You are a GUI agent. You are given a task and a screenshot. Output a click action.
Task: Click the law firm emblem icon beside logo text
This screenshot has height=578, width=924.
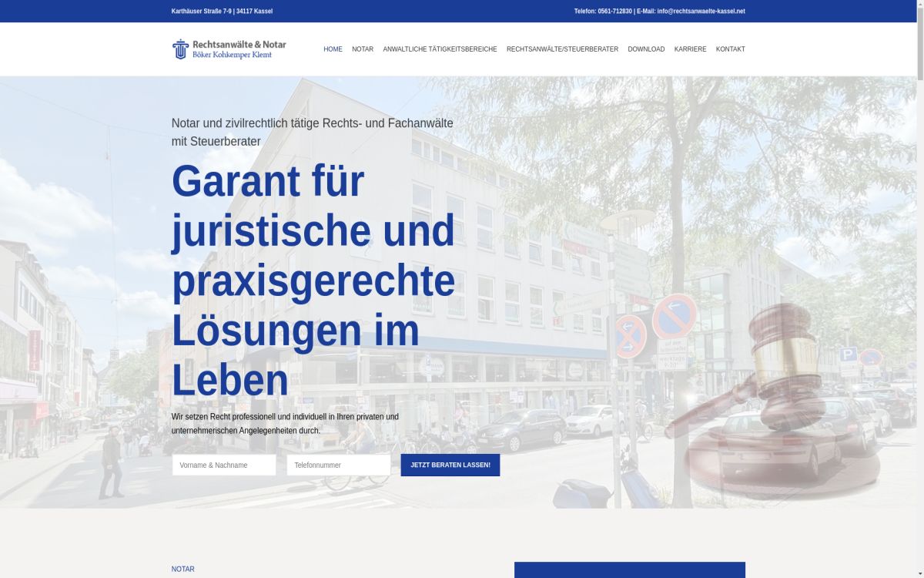180,49
